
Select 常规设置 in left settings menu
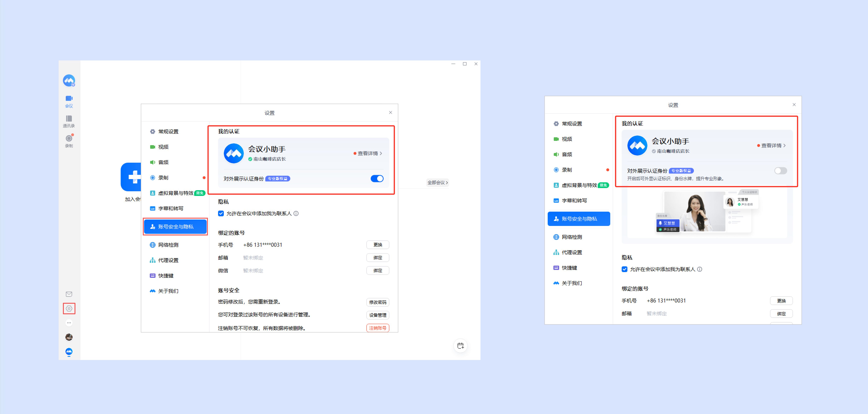click(168, 131)
